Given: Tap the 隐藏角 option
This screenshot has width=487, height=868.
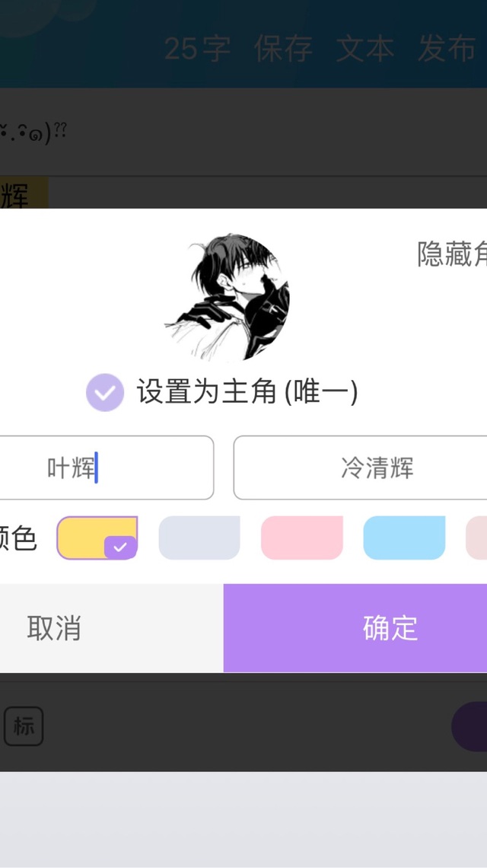Looking at the screenshot, I should point(452,254).
